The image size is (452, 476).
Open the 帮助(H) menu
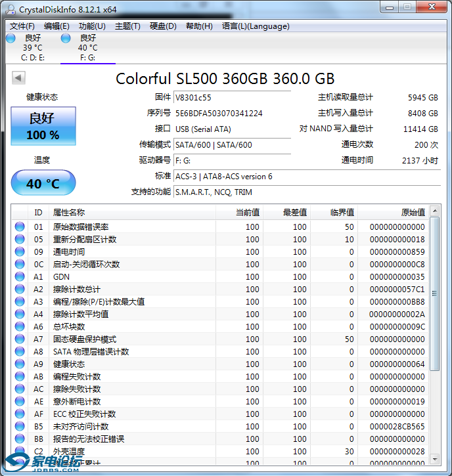tap(199, 26)
